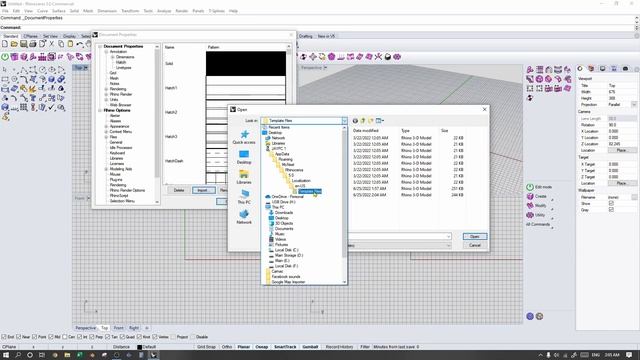Image resolution: width=640 pixels, height=360 pixels.
Task: Select This PC in Open dialog places bar
Action: tap(244, 197)
